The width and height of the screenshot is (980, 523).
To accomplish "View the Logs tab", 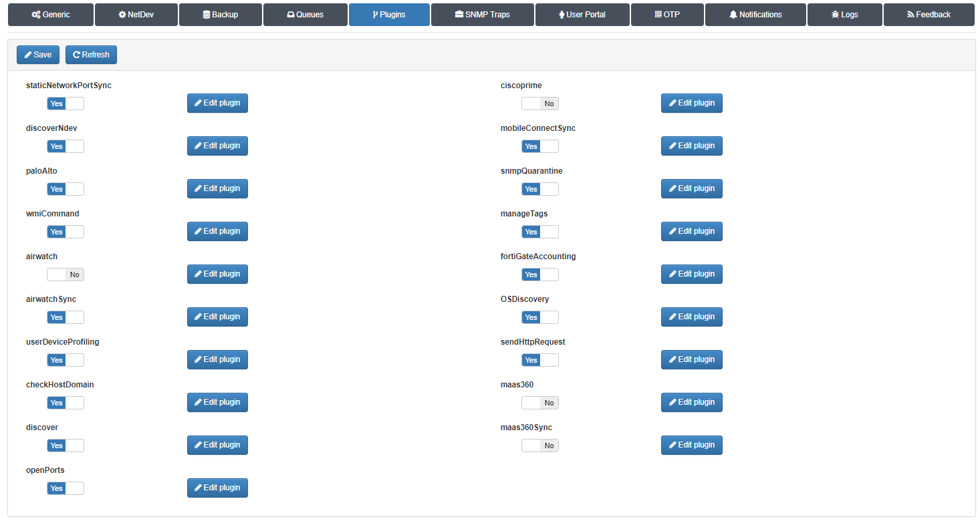I will [x=844, y=15].
